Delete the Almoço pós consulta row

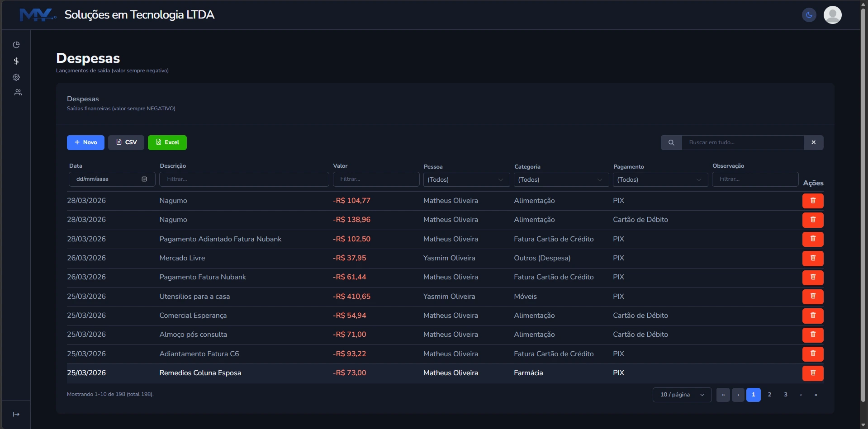click(x=813, y=335)
